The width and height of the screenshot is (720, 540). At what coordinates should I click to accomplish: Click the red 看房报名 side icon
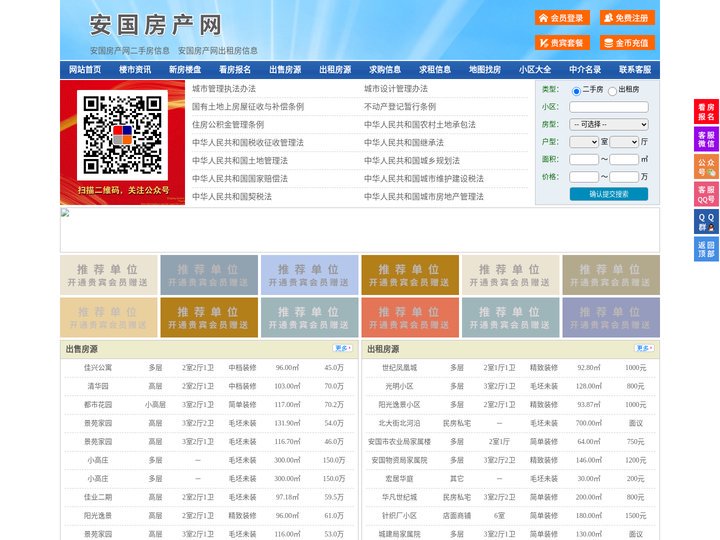(706, 112)
